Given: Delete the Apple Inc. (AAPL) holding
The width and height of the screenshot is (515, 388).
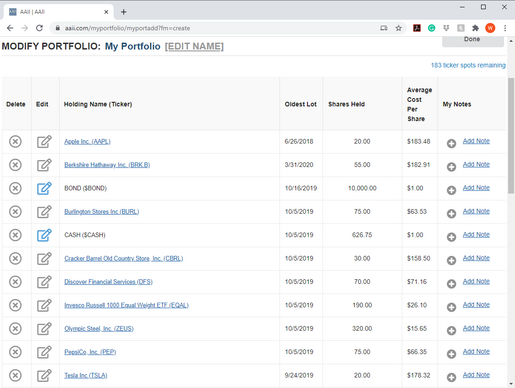Looking at the screenshot, I should [x=15, y=142].
